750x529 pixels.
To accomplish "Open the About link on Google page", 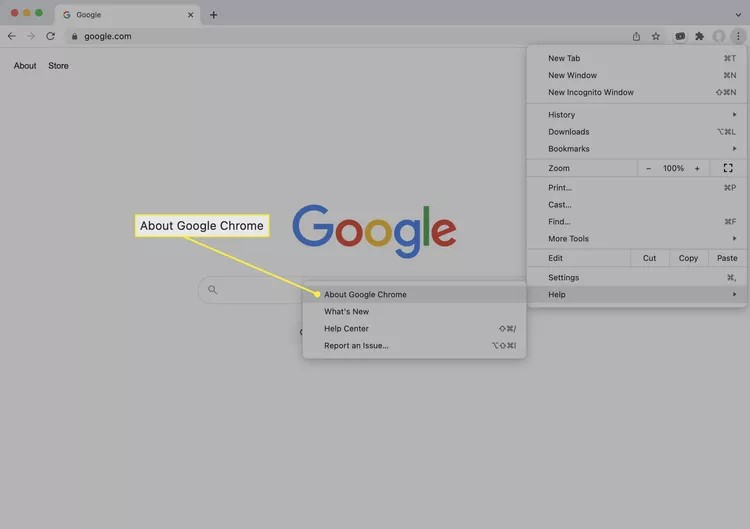I will click(25, 66).
